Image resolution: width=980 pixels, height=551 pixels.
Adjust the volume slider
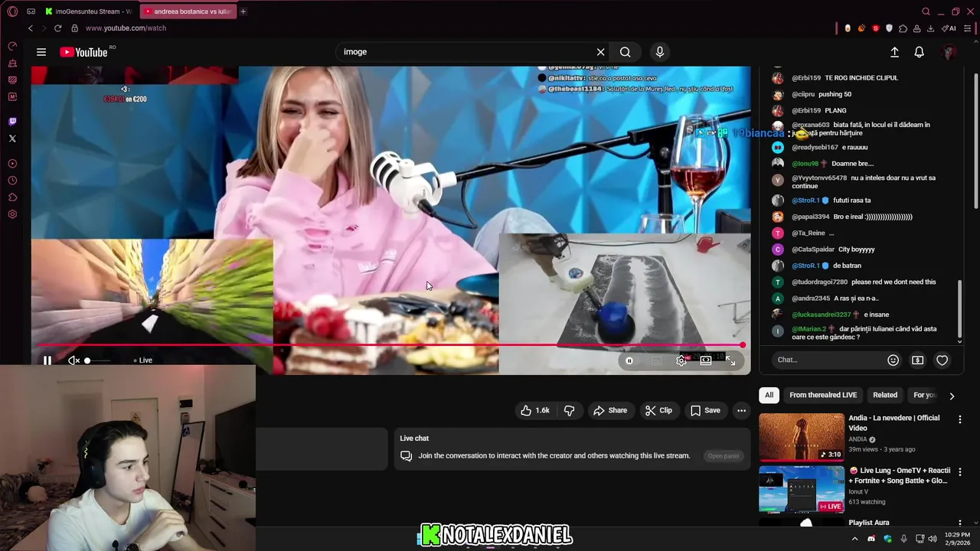pyautogui.click(x=98, y=360)
